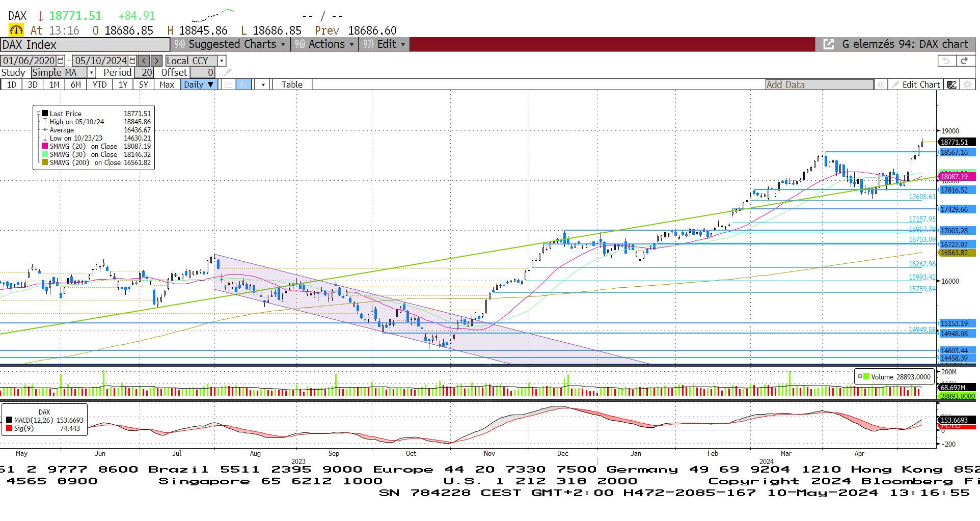Open start date calendar picker icon
Screen dimensions: 980x521
point(61,61)
